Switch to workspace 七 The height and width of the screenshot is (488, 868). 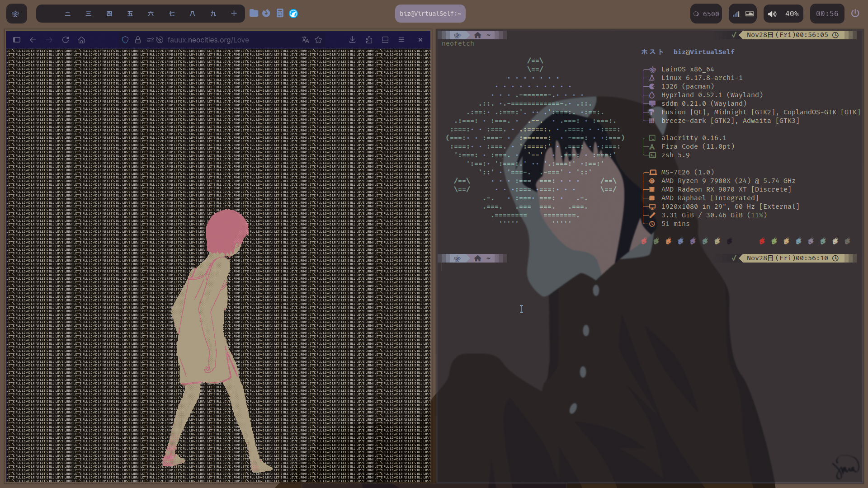point(171,14)
